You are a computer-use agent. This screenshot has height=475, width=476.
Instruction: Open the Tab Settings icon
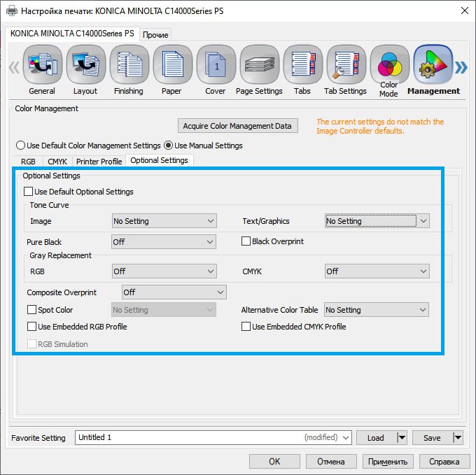tap(346, 64)
